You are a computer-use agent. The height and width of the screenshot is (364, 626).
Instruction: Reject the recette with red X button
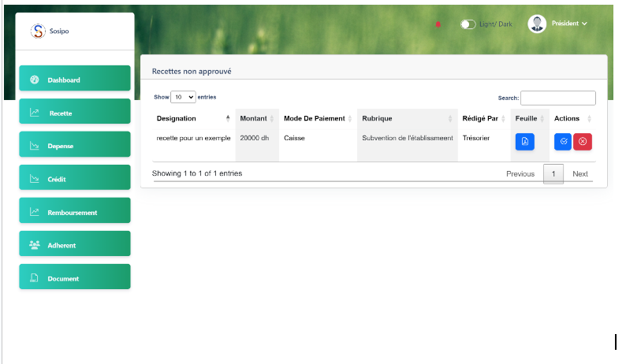click(x=583, y=142)
